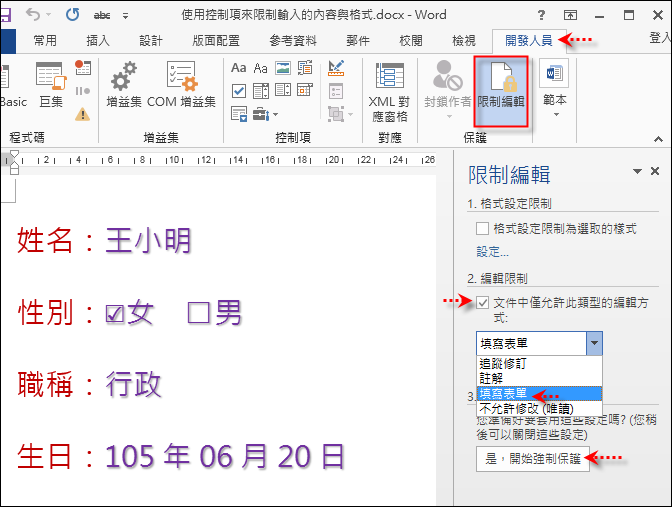Open control Properties icon
672x507 pixels.
pyautogui.click(x=336, y=91)
